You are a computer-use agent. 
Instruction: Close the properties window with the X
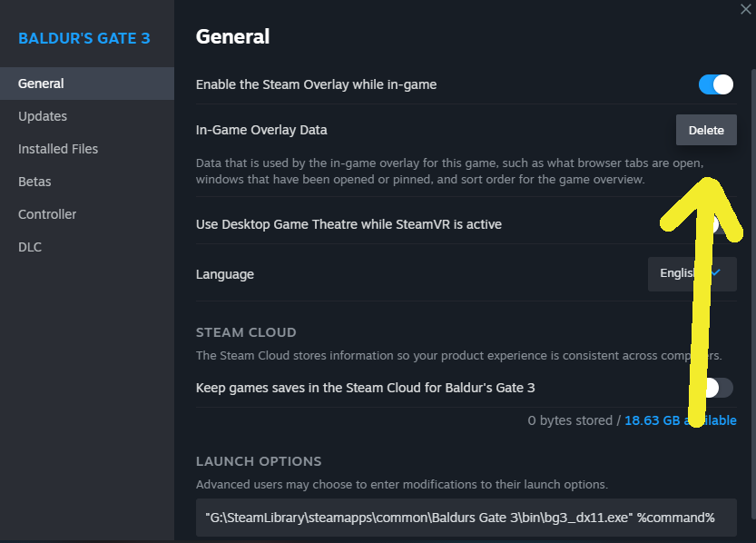(x=746, y=8)
